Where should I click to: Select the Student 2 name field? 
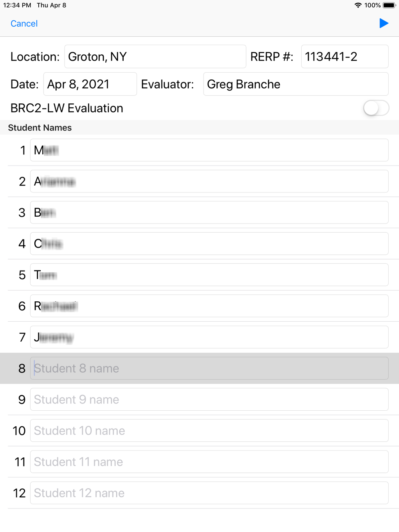click(209, 182)
